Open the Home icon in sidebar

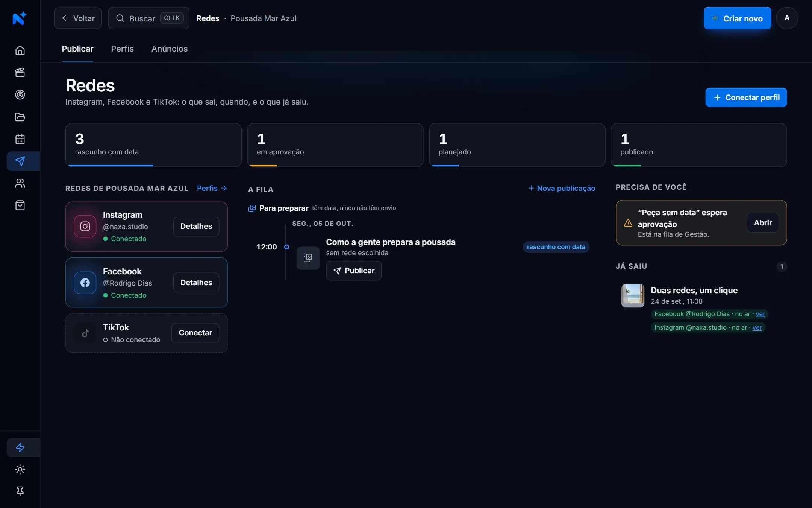20,50
